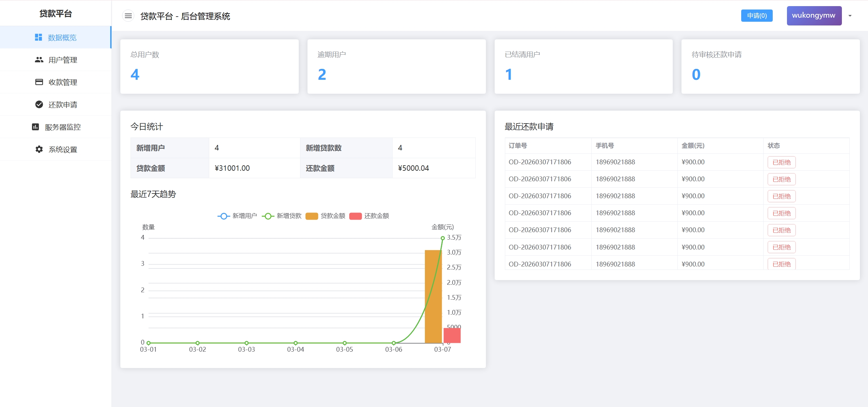Click the 用户管理 people icon

click(39, 60)
